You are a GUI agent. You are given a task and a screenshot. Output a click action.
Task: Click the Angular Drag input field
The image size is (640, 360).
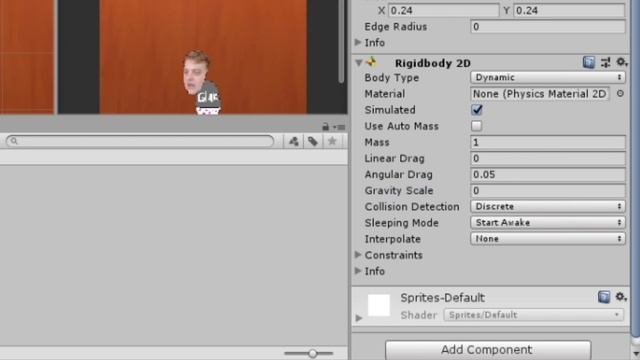pos(548,174)
